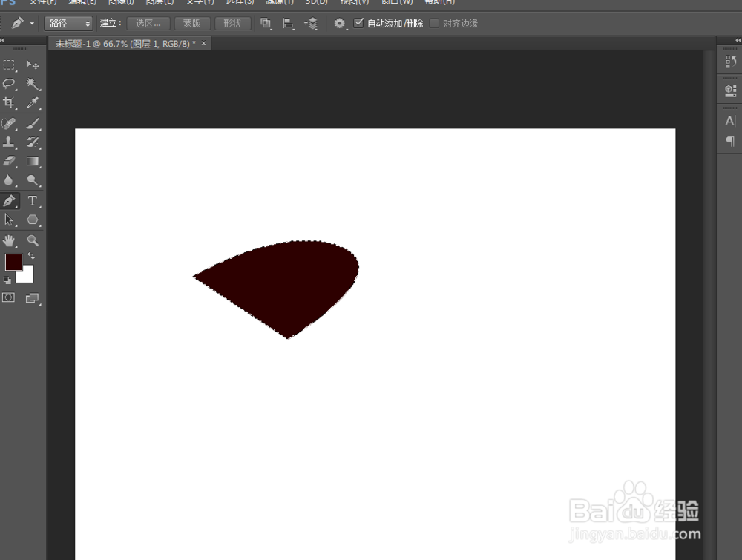This screenshot has width=742, height=560.
Task: Toggle the Auto Add/Delete checkbox
Action: tap(358, 23)
